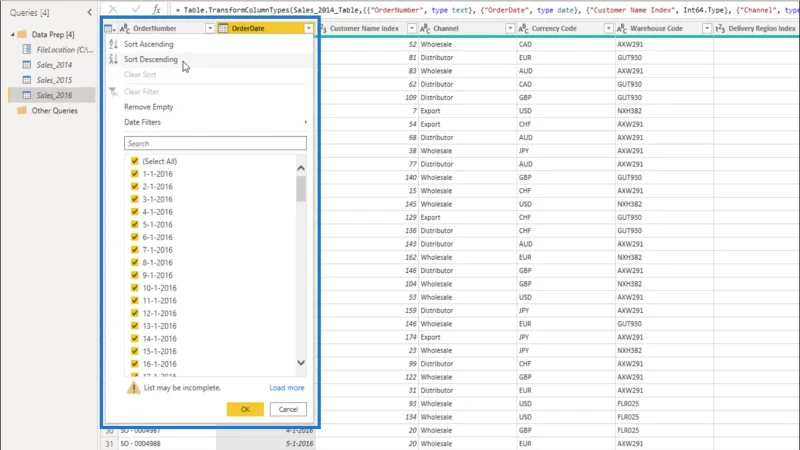
Task: Uncheck the 5-1-2016 date checkbox
Action: (x=135, y=224)
